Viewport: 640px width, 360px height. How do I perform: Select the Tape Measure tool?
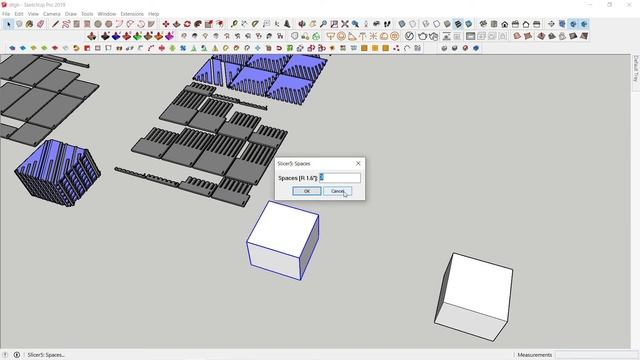coord(234,24)
